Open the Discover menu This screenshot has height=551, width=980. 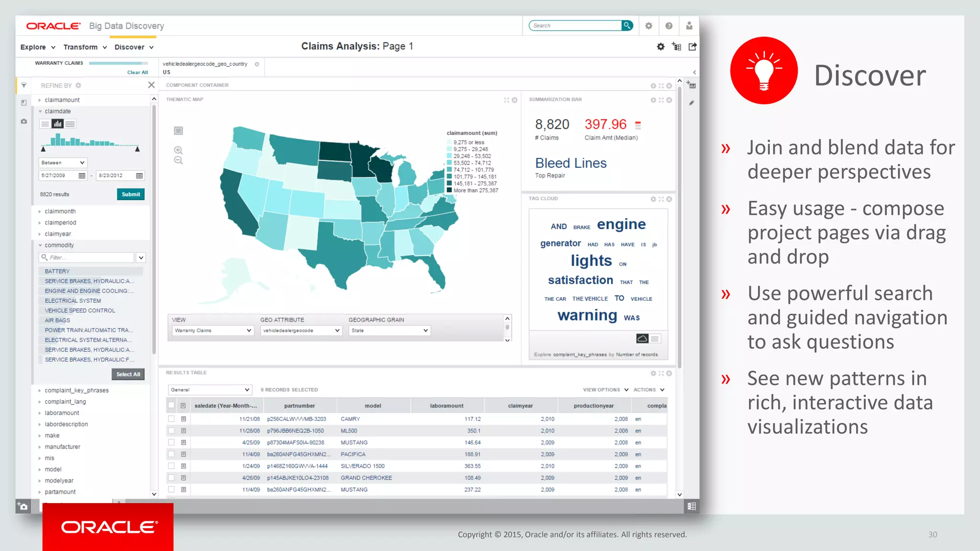pos(134,47)
